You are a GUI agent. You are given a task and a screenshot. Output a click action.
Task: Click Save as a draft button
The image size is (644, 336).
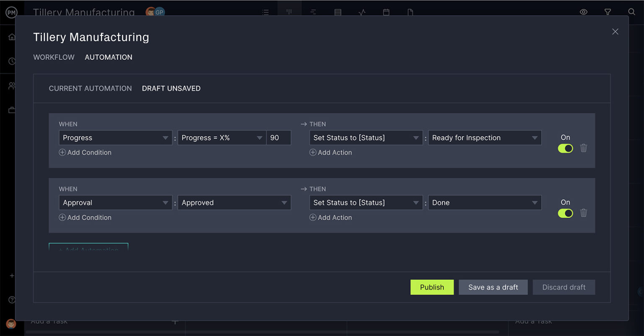[x=493, y=287]
